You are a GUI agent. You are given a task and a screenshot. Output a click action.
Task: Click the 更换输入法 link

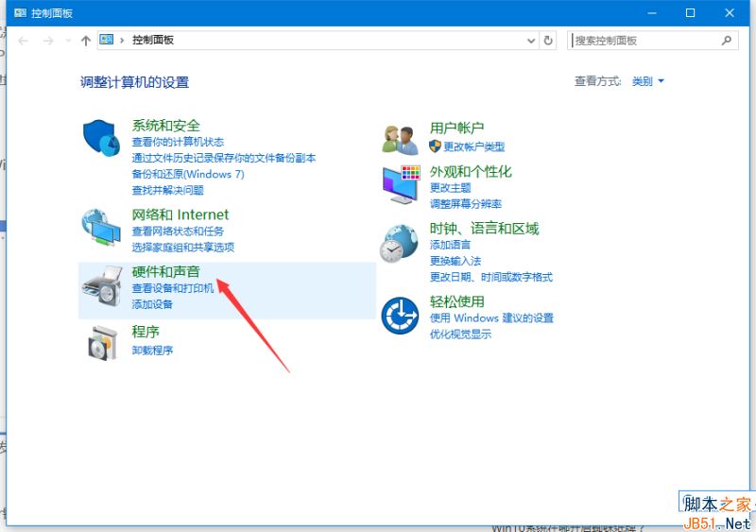click(x=455, y=261)
